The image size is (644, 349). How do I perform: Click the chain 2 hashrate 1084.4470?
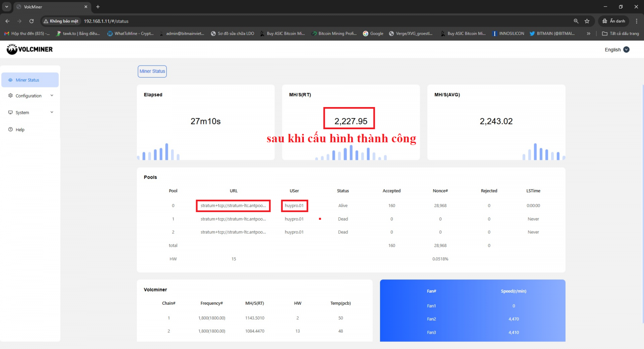pyautogui.click(x=255, y=331)
